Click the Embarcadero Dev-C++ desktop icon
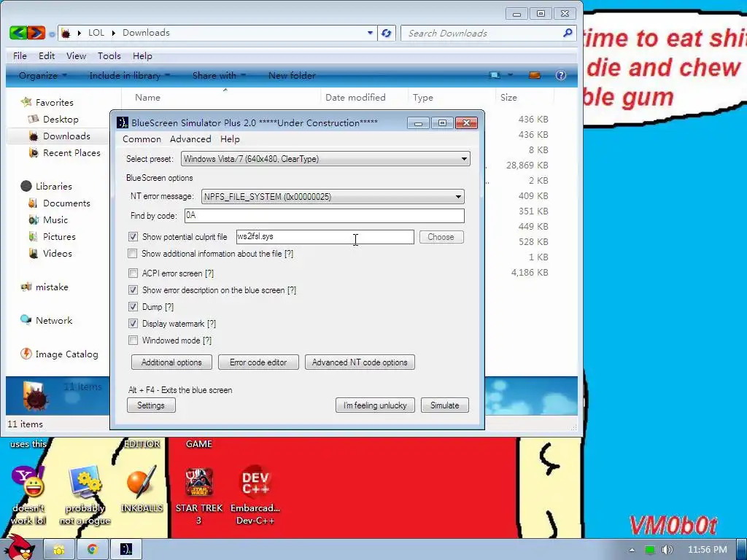The height and width of the screenshot is (560, 747). click(x=255, y=496)
